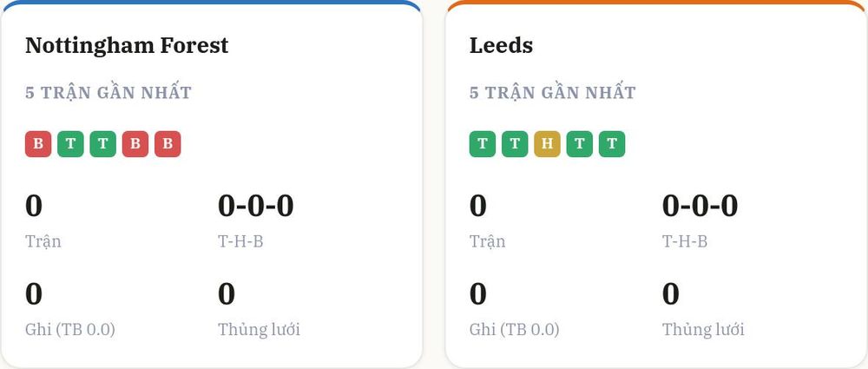Click Leeds' 5 TRẬN GẦN NHẤT label
The width and height of the screenshot is (868, 369).
click(x=552, y=93)
